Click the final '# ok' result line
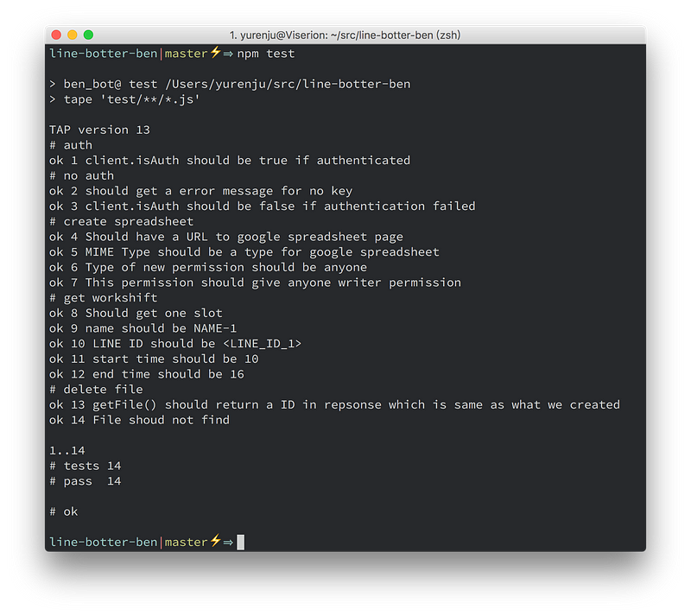Viewport: 691px width, 616px height. [63, 511]
